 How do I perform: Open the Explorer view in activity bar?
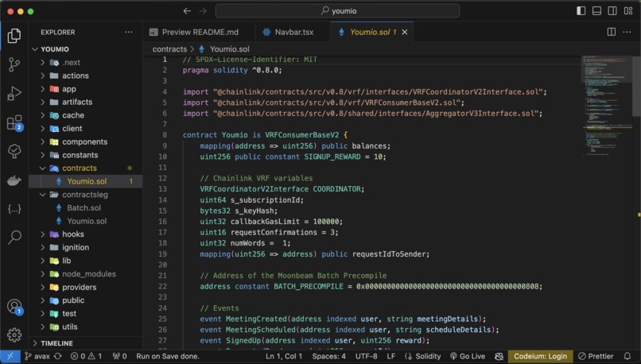[14, 36]
